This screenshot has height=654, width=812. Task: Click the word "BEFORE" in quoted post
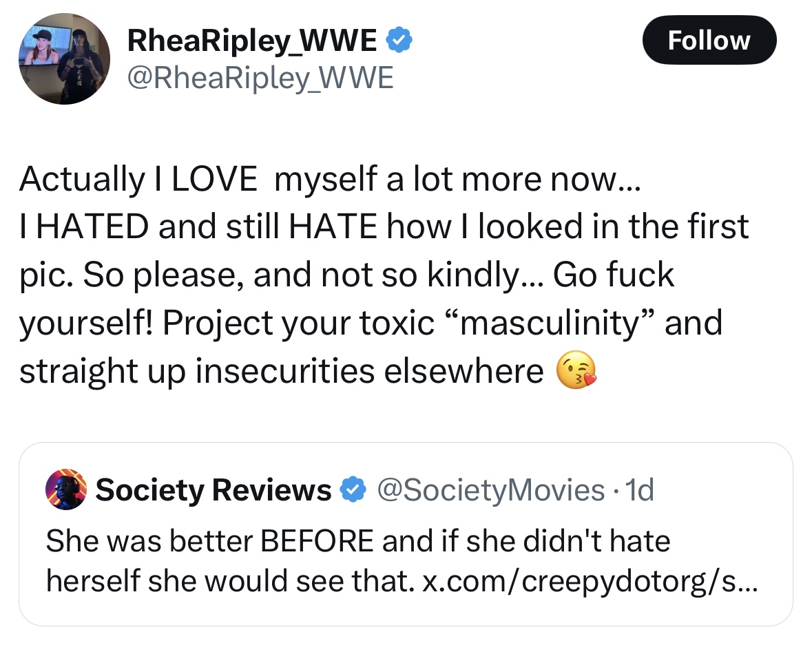click(x=316, y=540)
